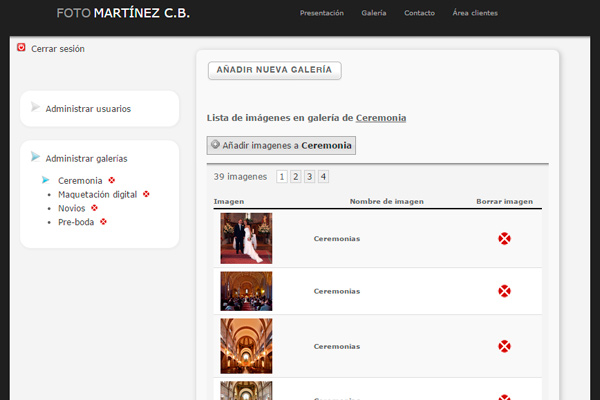Delete the bride and groom photo with red X
The image size is (600, 400).
click(504, 238)
